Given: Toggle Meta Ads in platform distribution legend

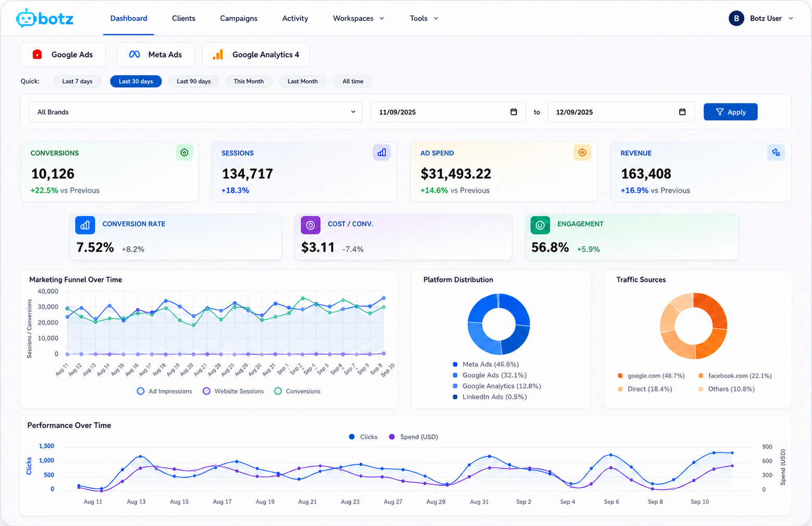Looking at the screenshot, I should click(486, 364).
